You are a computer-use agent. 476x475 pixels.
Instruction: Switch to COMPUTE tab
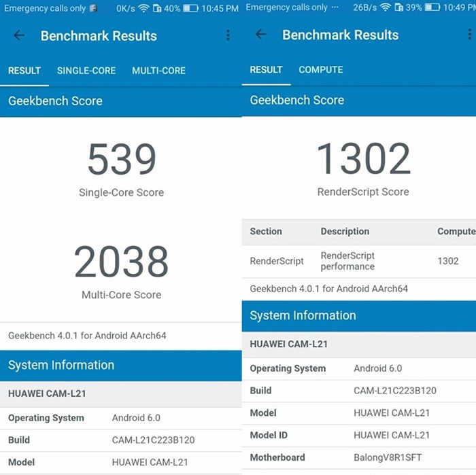[320, 70]
